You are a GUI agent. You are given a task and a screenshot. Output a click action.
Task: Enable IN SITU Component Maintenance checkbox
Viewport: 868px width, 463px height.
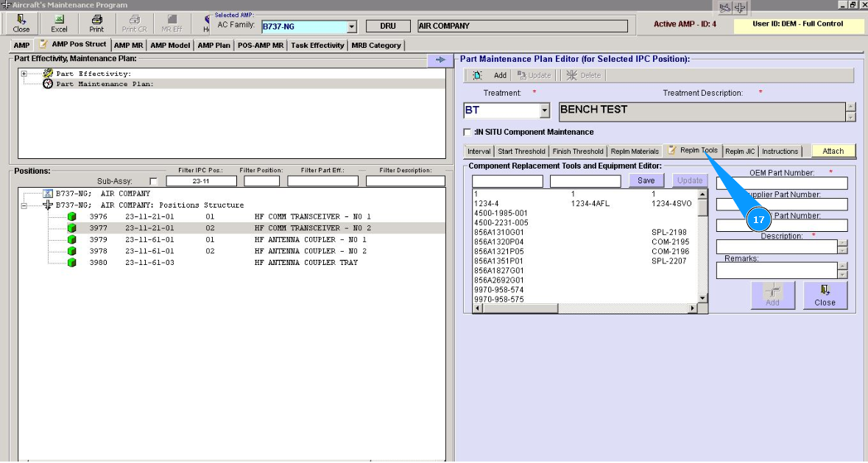pos(467,132)
